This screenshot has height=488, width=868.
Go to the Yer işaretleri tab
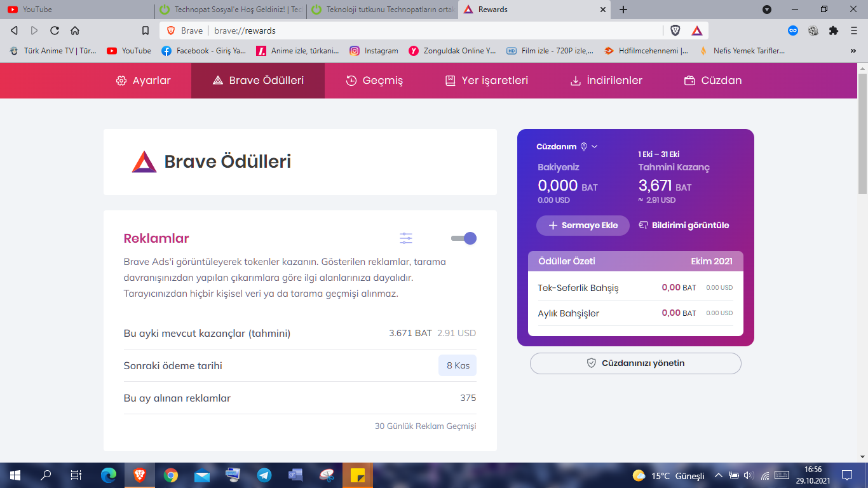tap(487, 81)
